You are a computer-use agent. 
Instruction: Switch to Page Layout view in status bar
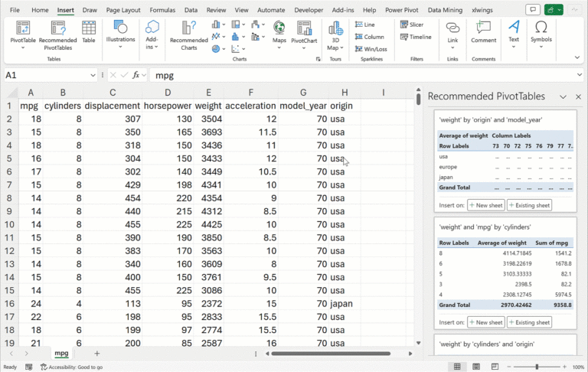(477, 367)
